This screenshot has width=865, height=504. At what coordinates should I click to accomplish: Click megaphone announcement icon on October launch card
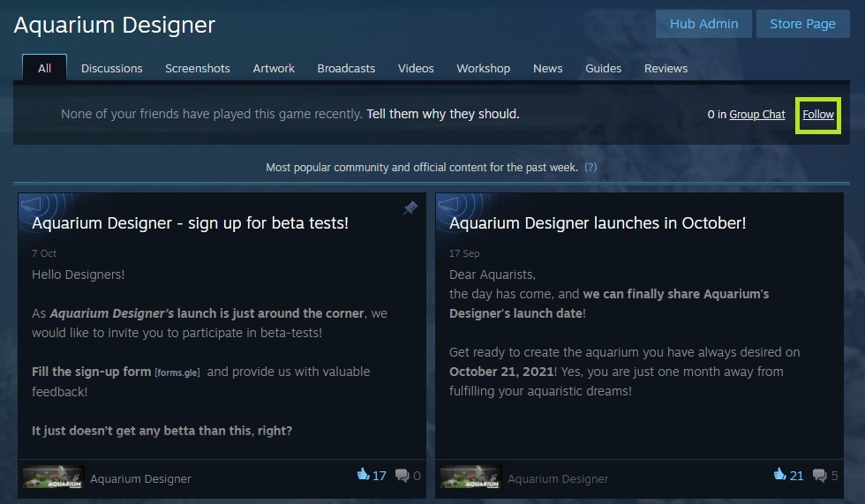tap(448, 205)
